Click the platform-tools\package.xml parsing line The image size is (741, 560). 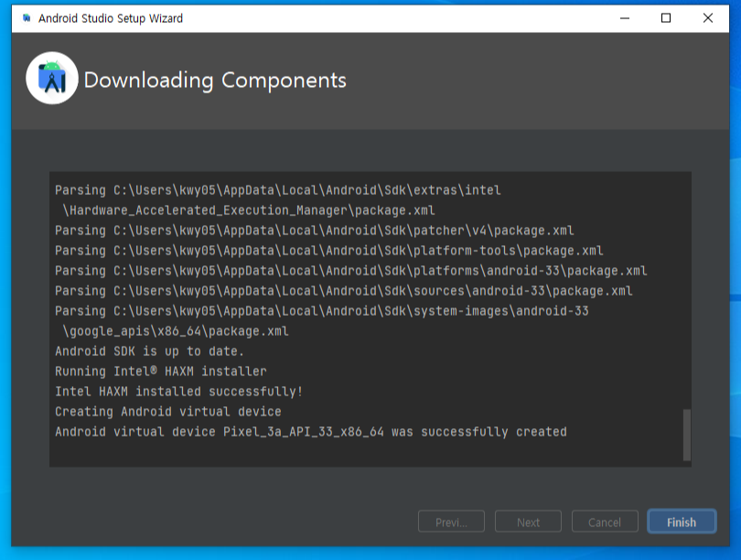pos(329,251)
